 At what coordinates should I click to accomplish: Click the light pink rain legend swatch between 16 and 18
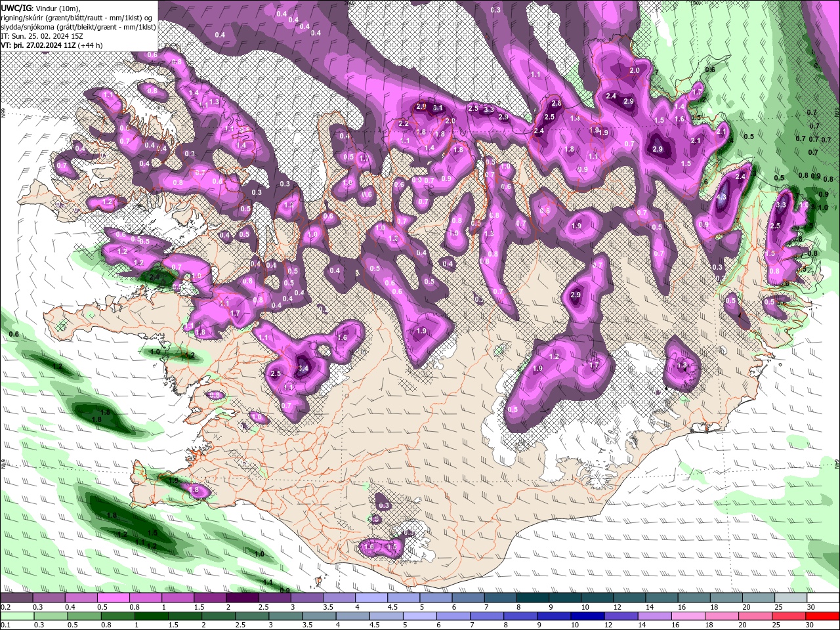[688, 616]
